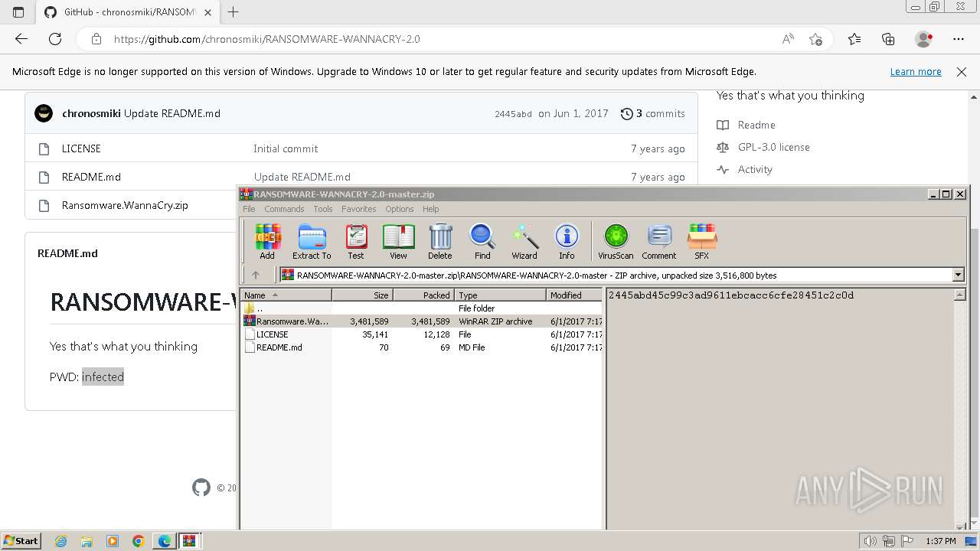
Task: Click the Edge profile avatar
Action: [x=924, y=39]
